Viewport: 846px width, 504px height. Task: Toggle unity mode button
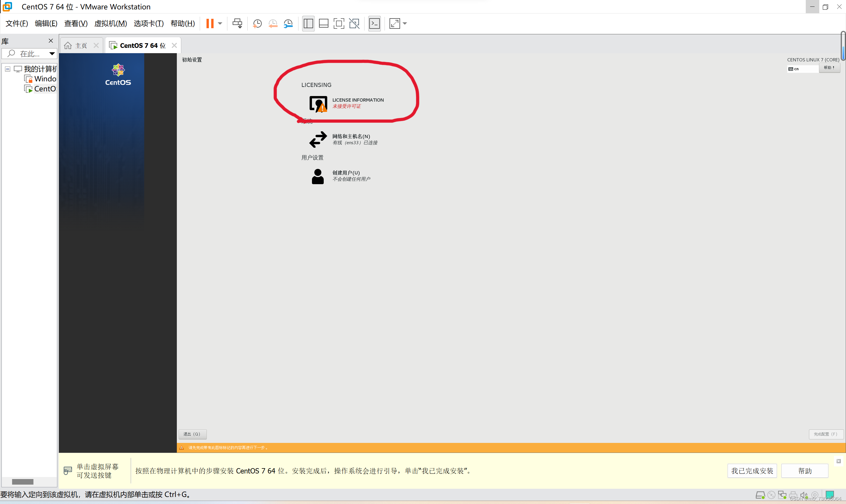tap(354, 23)
